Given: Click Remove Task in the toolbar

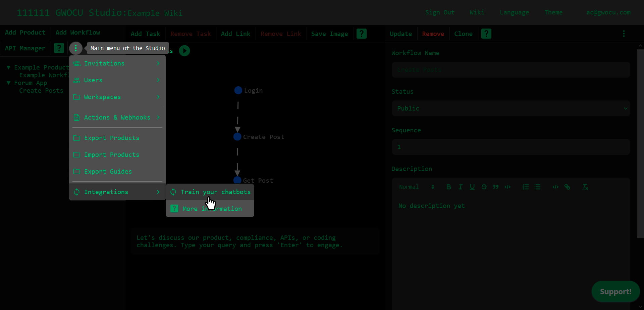Looking at the screenshot, I should coord(191,34).
